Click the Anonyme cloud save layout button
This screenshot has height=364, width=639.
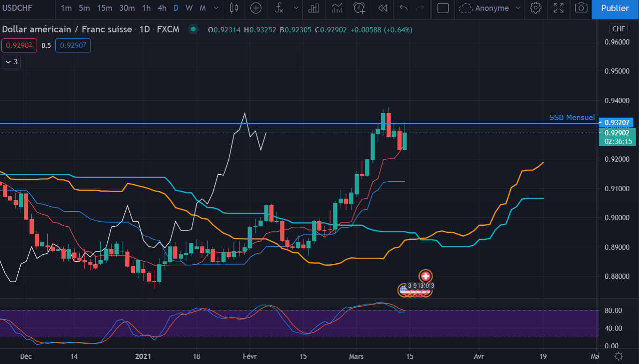tap(483, 8)
